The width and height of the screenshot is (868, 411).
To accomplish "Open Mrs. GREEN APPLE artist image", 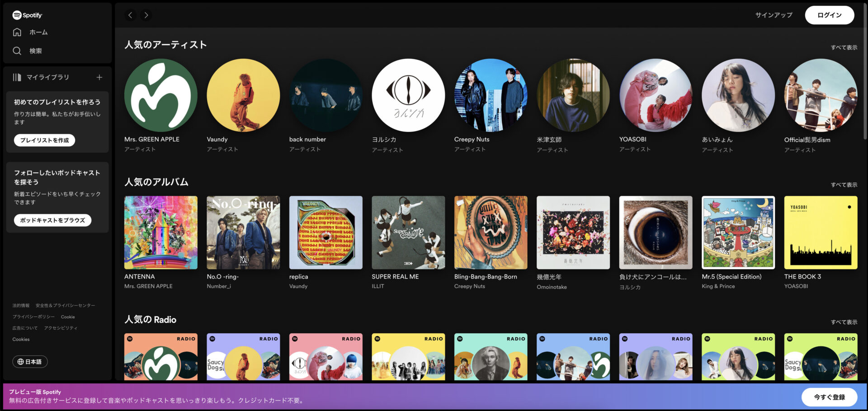I will 161,95.
